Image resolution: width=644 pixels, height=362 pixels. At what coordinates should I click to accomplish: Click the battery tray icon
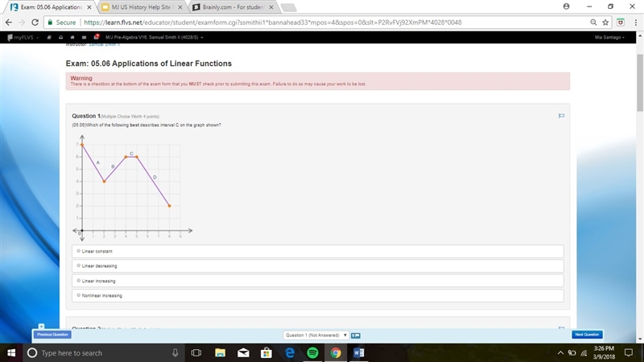pos(572,353)
